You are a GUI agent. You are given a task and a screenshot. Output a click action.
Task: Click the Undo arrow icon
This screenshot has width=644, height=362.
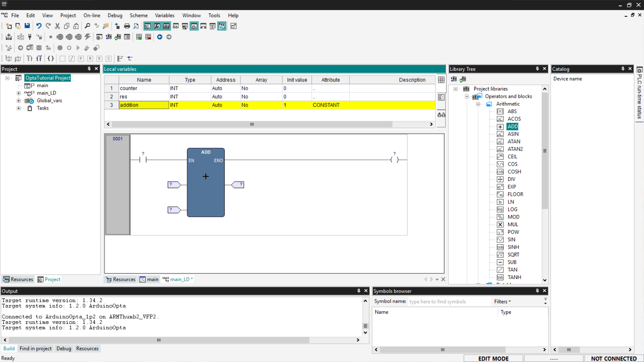tap(39, 26)
